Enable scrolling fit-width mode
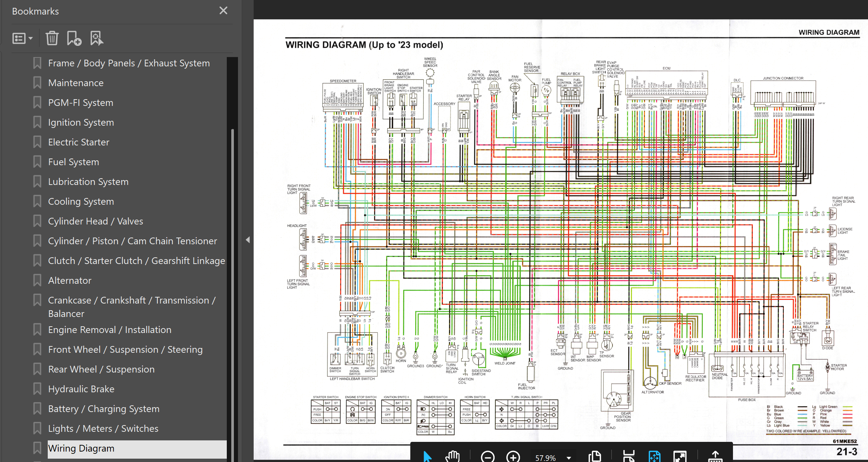 (629, 456)
